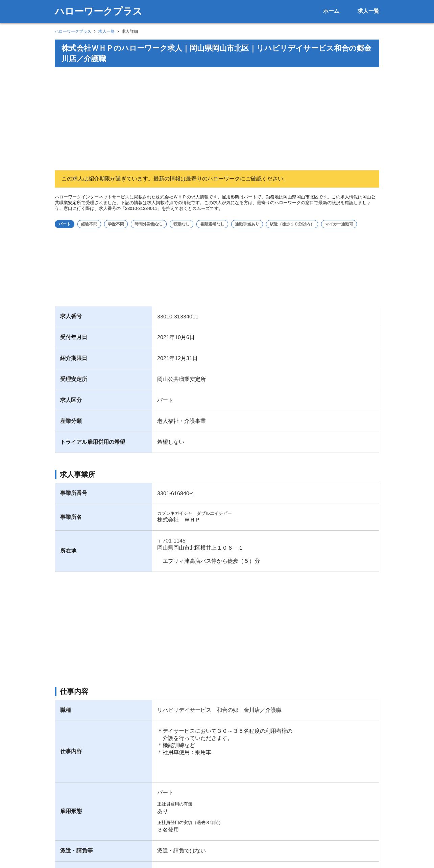This screenshot has width=434, height=868.
Task: Click the 求人番号 row label
Action: (x=71, y=316)
